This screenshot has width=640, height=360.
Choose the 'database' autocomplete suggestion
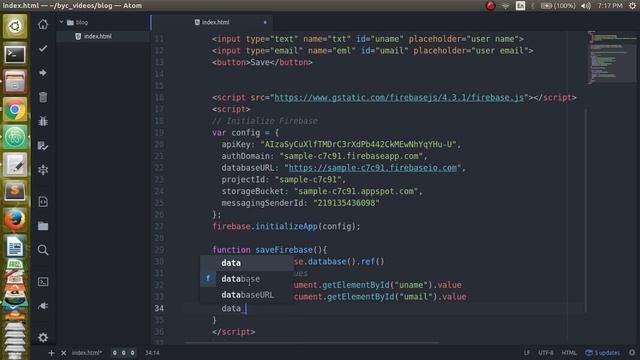(x=246, y=279)
